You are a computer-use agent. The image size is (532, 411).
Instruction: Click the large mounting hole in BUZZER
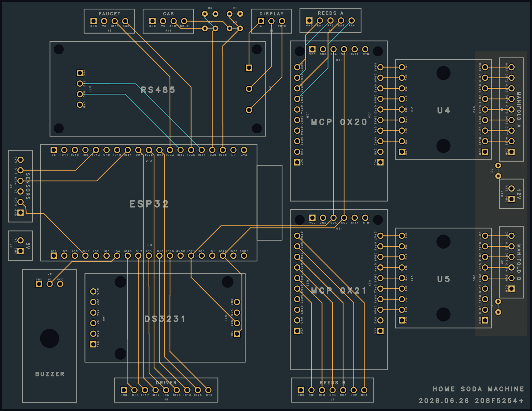[50, 339]
